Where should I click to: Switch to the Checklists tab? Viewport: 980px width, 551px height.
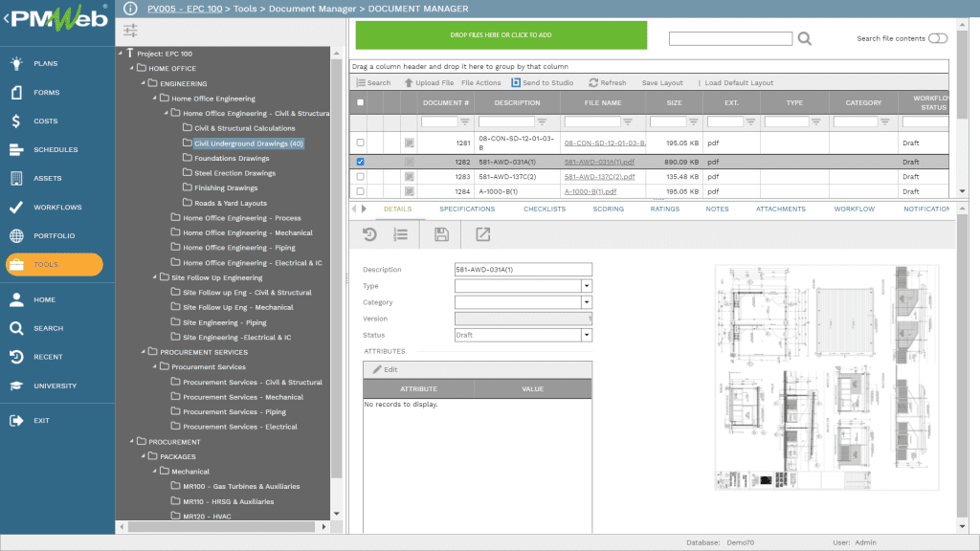pyautogui.click(x=545, y=209)
